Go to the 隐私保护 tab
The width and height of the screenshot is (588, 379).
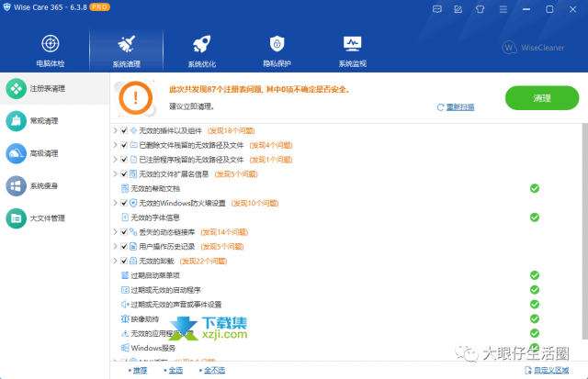click(x=277, y=50)
